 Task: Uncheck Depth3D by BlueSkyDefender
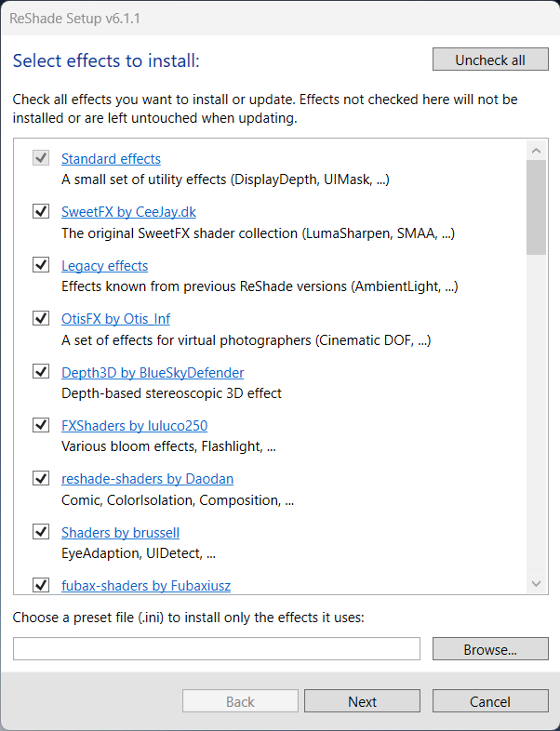(41, 372)
